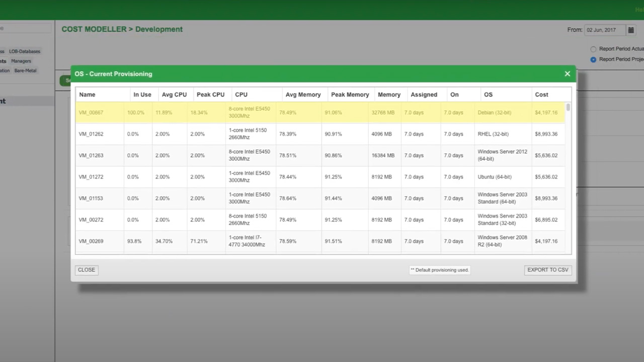Click the scrollbar up arrow in the table
Screen dimensions: 644x362
pyautogui.click(x=568, y=107)
